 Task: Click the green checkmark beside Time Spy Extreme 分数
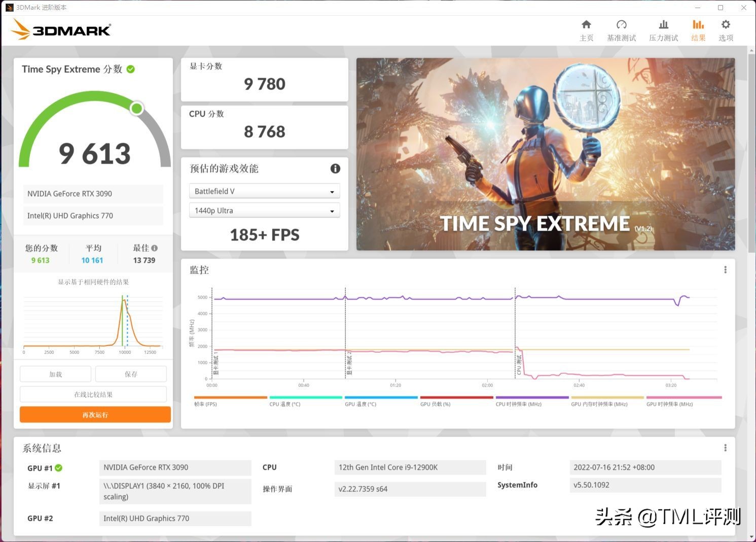click(131, 69)
